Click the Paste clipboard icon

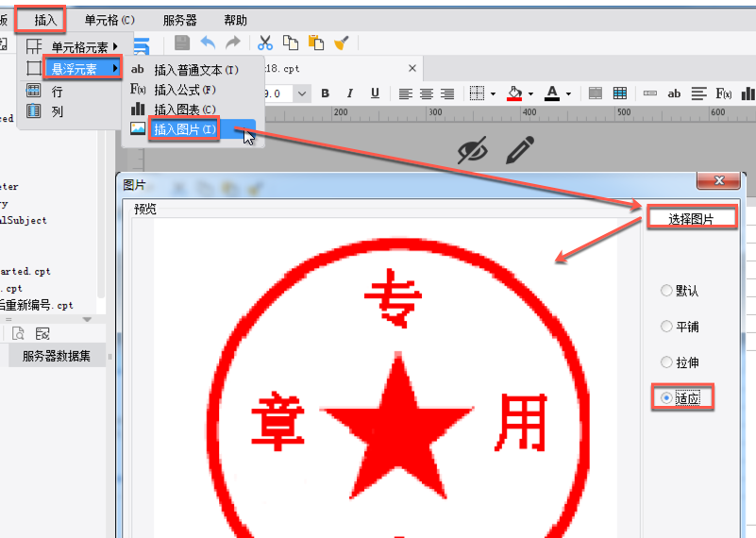(x=316, y=42)
